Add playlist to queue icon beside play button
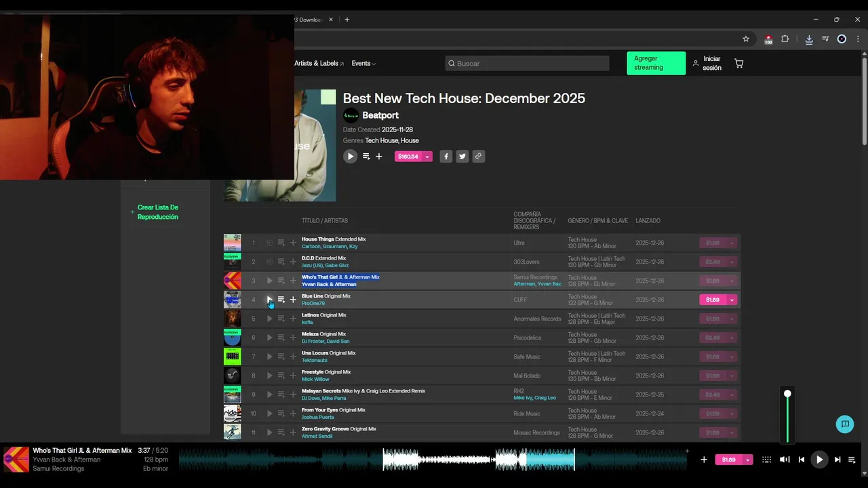 click(x=366, y=157)
